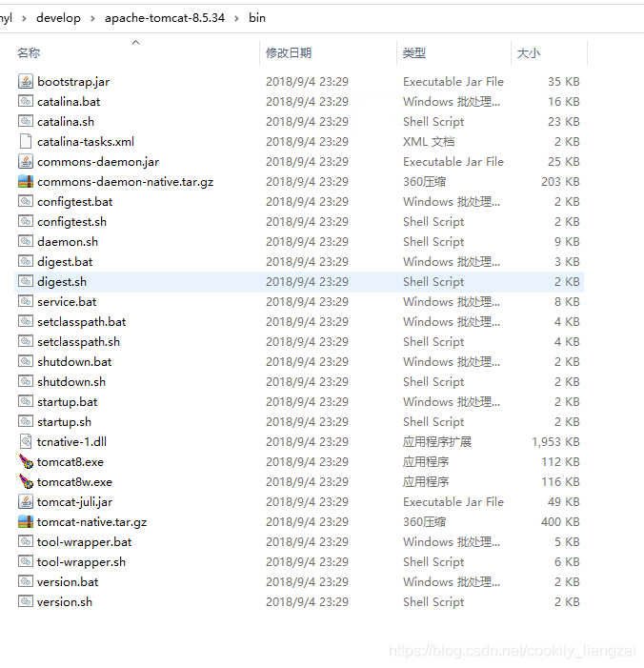Select the file name version.sh

[65, 602]
